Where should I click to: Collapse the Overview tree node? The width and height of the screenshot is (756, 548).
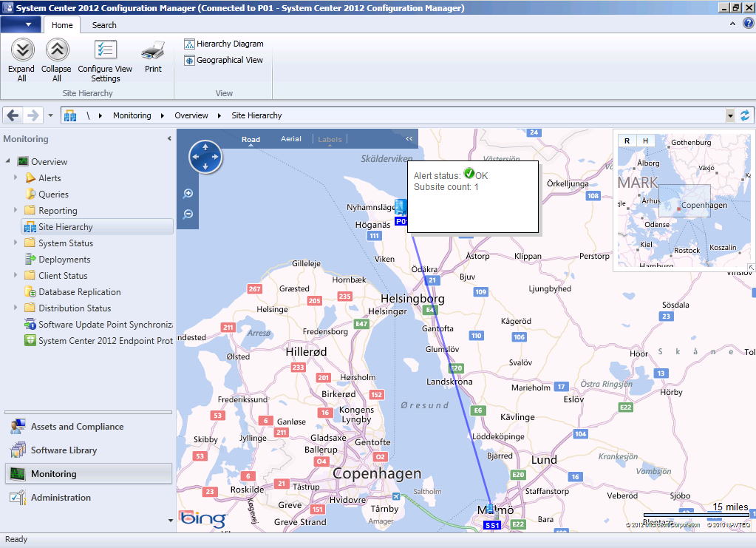[7, 161]
